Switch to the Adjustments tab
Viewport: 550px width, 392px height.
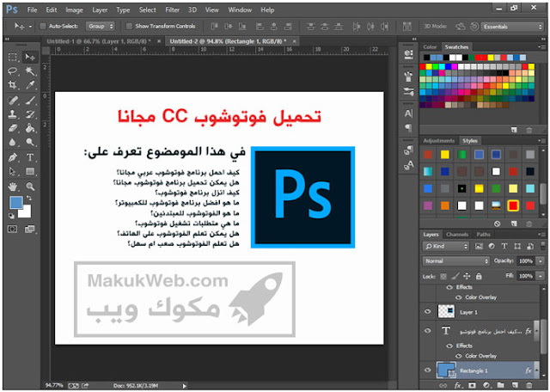click(x=439, y=141)
